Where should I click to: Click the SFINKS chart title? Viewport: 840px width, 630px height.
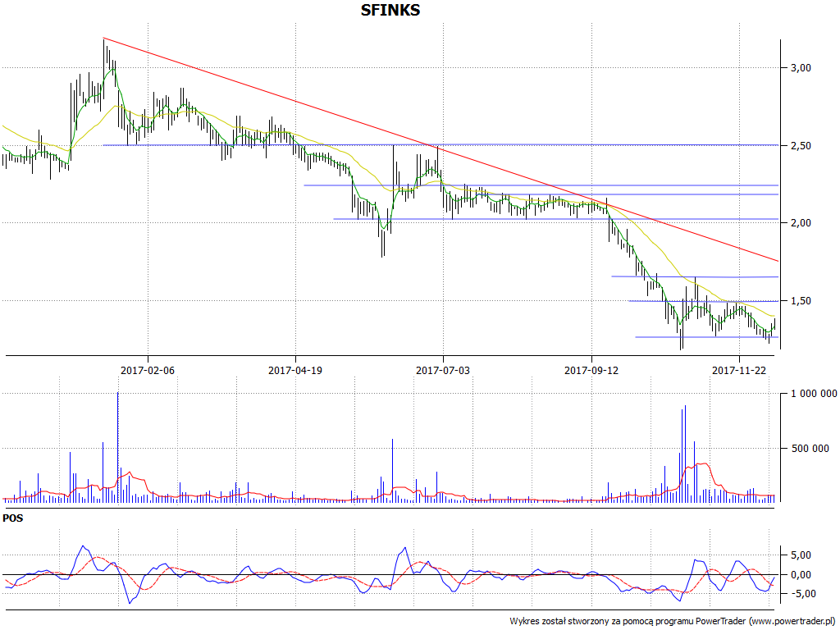click(390, 10)
